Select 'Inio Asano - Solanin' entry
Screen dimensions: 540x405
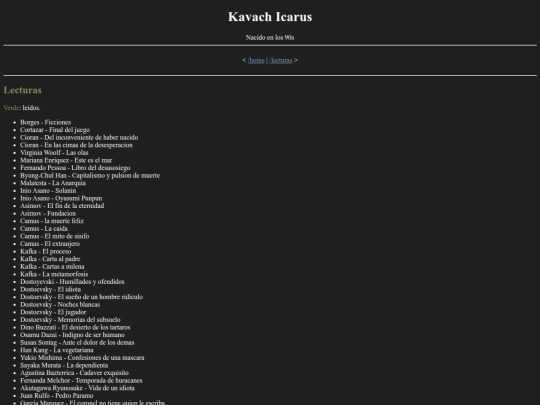click(48, 190)
